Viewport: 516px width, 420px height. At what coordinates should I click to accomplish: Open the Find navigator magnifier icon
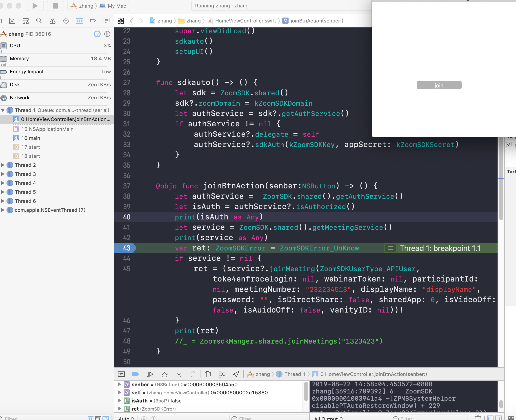click(39, 21)
